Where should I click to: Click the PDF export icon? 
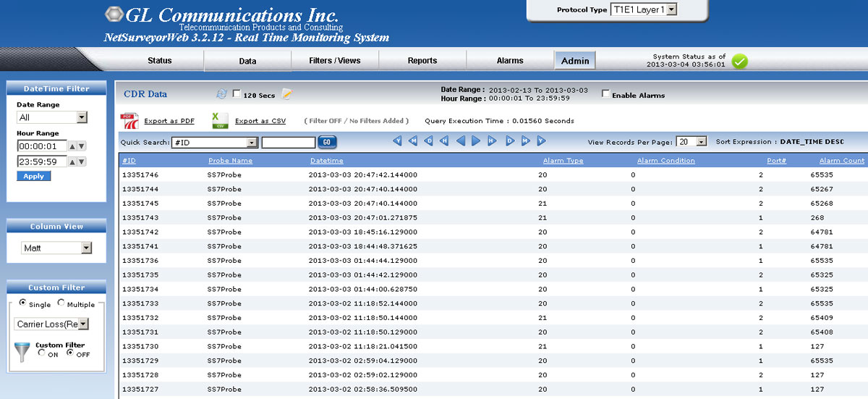click(x=129, y=121)
